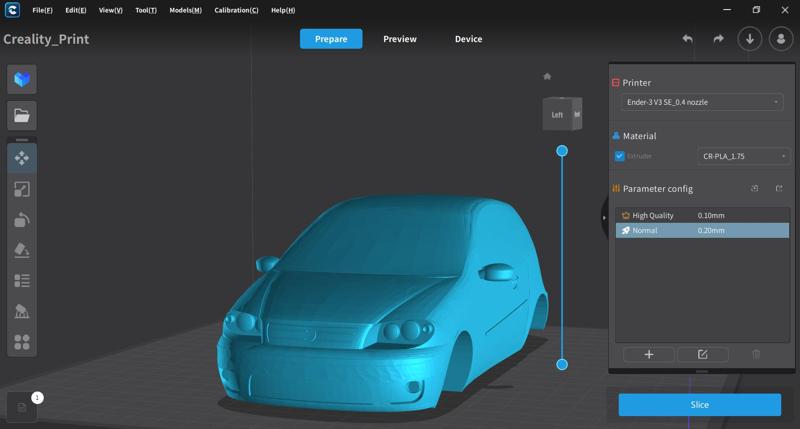Open the object list tool icon
Screen dimensions: 800x429
pos(21,281)
